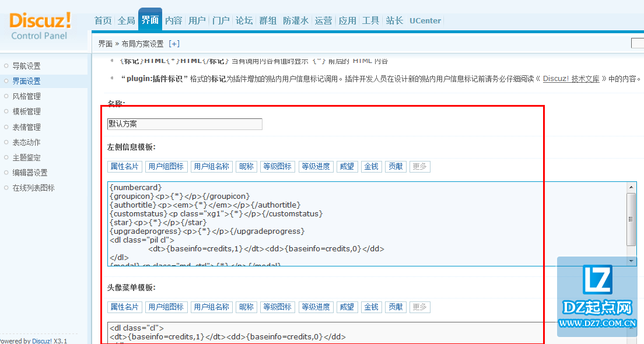Screen dimensions: 644x344
Task: Insert 威望 tag in 左侧信息模板
Action: pyautogui.click(x=347, y=166)
